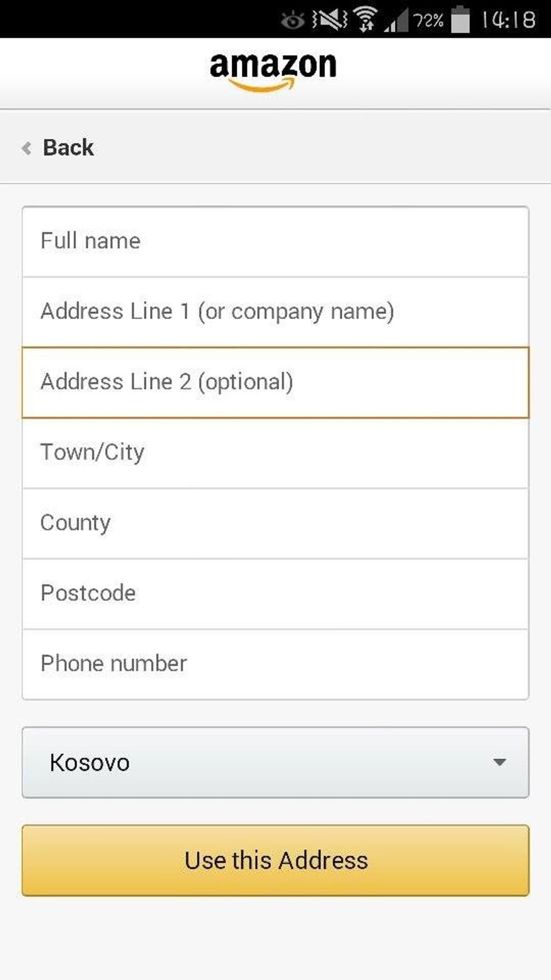Tap the 14:18 clock in status bar
This screenshot has width=551, height=980.
(508, 20)
